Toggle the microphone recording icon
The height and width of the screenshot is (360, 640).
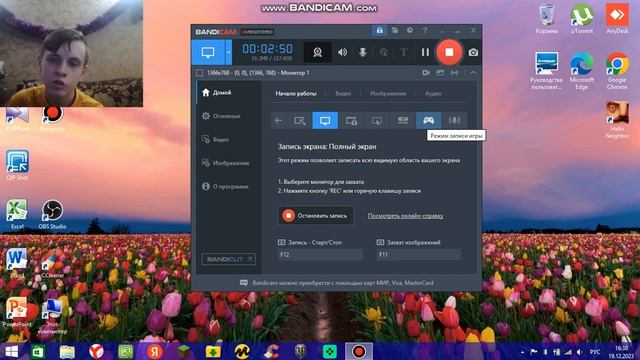(x=362, y=52)
